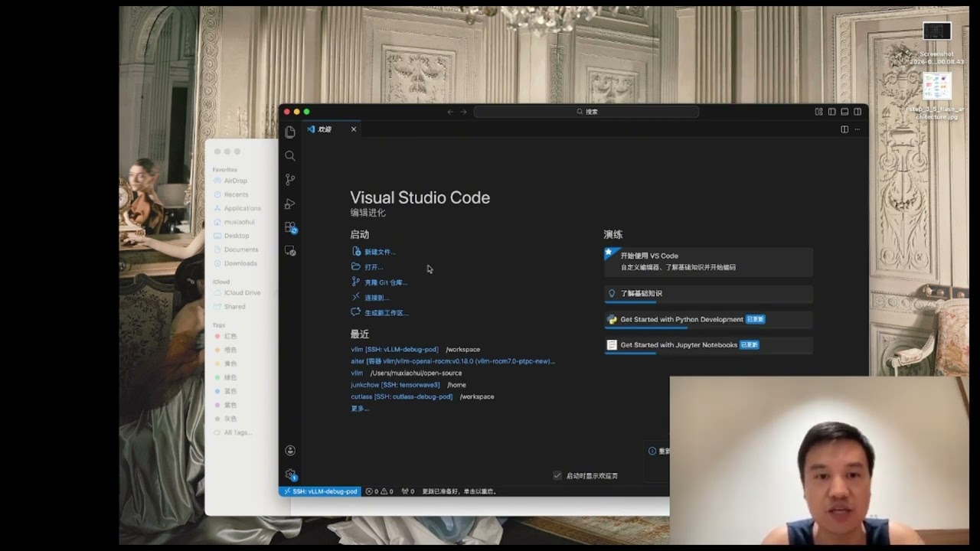Click the go forward arrow in title bar

[x=463, y=112]
